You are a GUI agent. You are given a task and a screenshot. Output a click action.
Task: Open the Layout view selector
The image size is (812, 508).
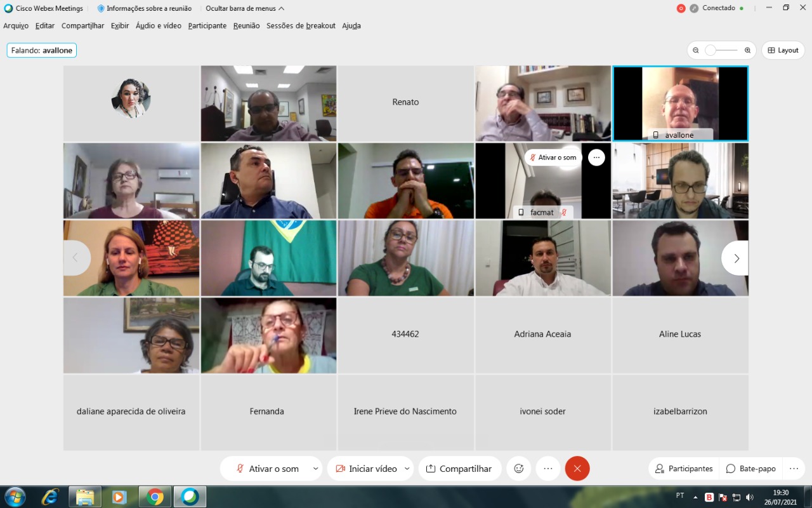[x=783, y=50]
